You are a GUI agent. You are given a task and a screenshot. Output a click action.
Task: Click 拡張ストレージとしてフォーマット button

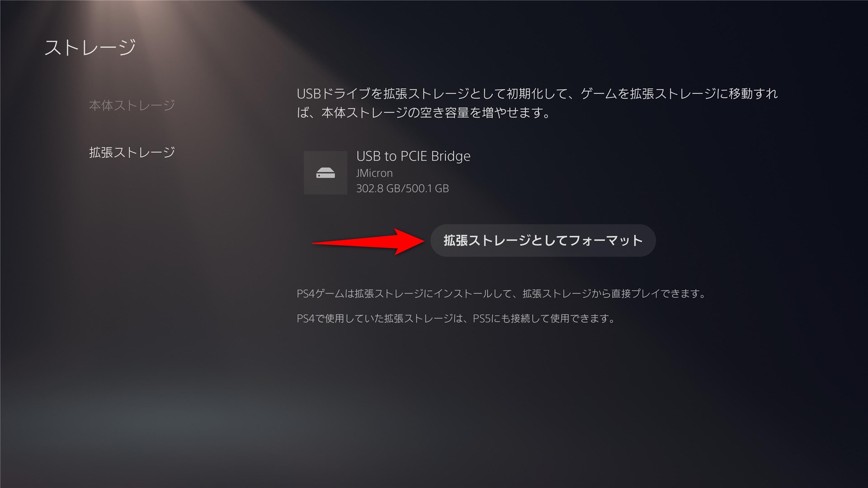(543, 240)
